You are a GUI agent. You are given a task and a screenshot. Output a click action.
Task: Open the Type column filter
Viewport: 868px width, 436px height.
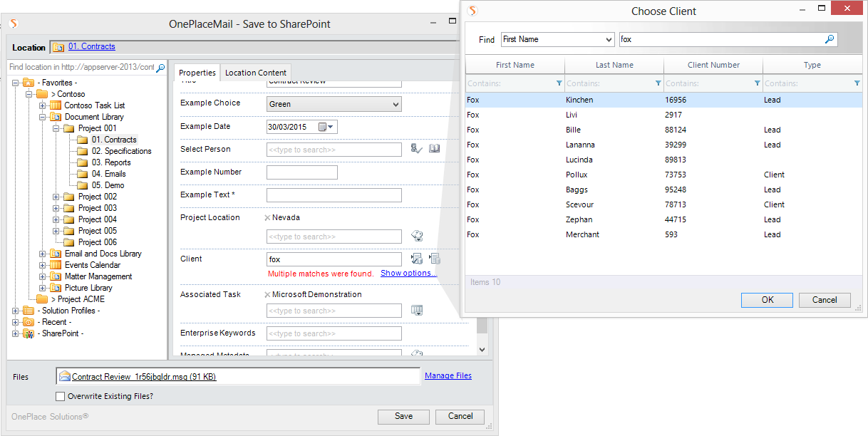click(x=857, y=84)
